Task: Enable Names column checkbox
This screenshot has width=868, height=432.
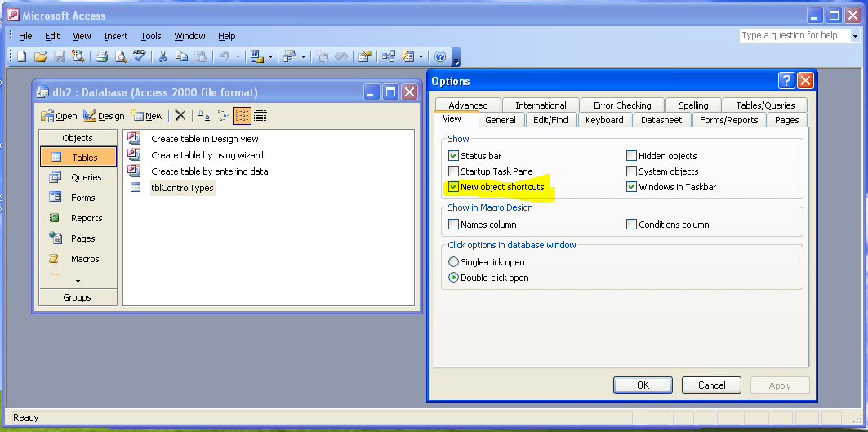Action: coord(453,225)
